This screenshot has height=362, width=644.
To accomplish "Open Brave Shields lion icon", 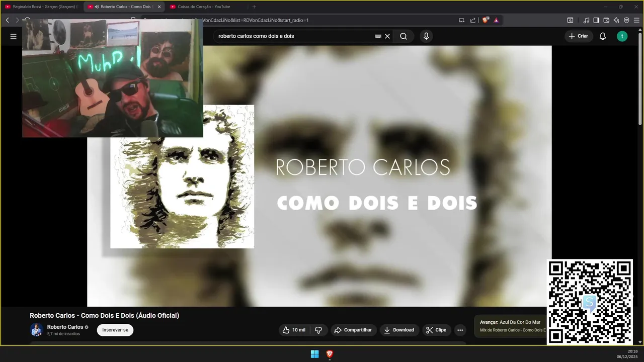I will [x=486, y=20].
